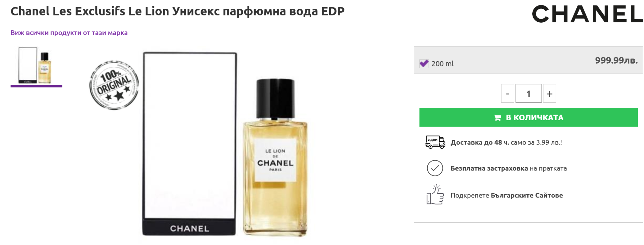Click the Подкрепете Българските Сайтове text

pos(507,196)
